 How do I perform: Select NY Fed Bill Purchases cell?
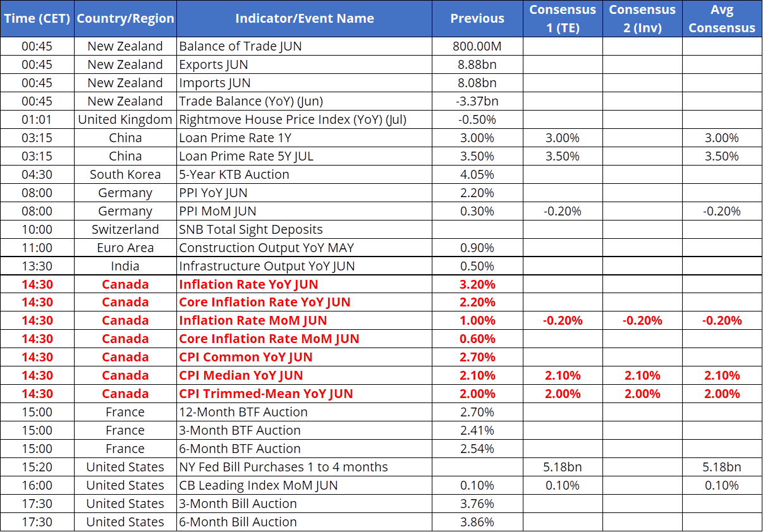tap(305, 467)
